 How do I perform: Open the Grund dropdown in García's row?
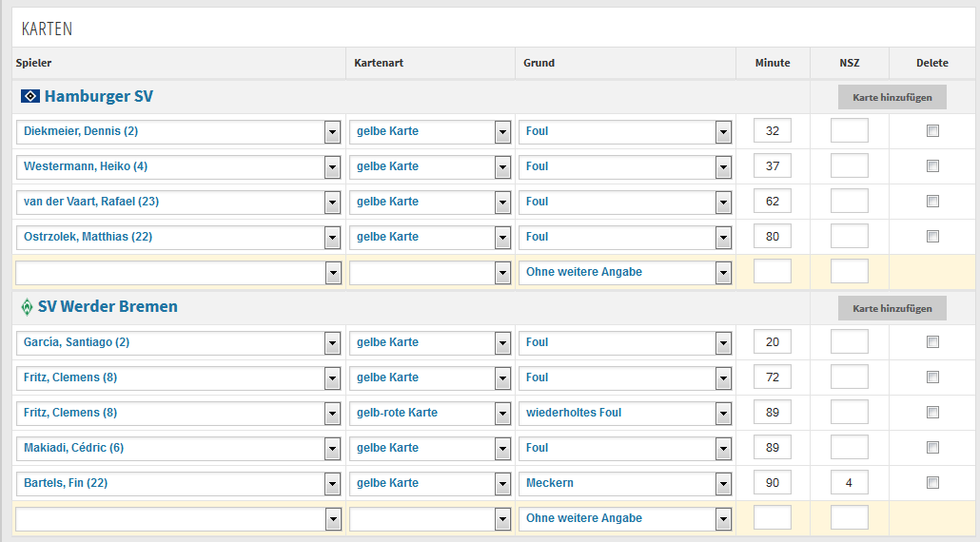pyautogui.click(x=625, y=343)
